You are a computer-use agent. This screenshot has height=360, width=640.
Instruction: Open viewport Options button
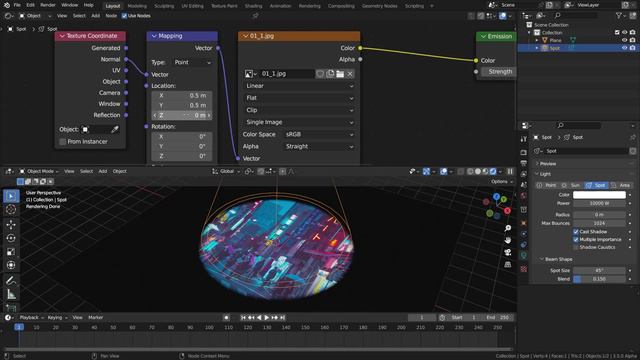click(x=502, y=182)
